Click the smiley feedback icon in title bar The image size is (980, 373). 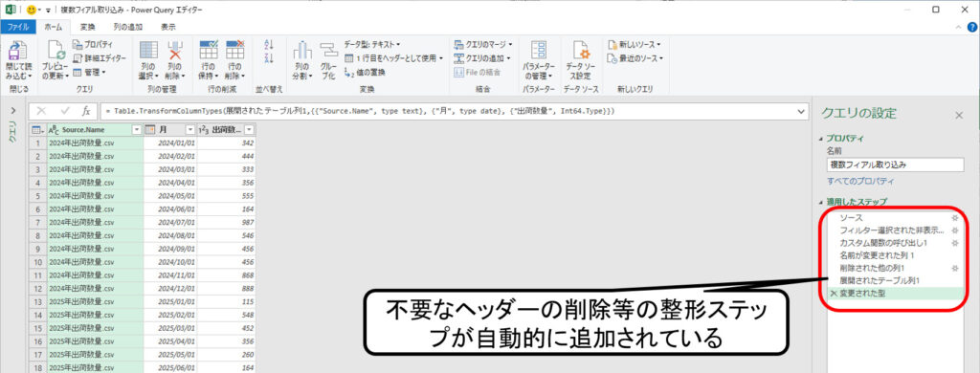[x=32, y=10]
